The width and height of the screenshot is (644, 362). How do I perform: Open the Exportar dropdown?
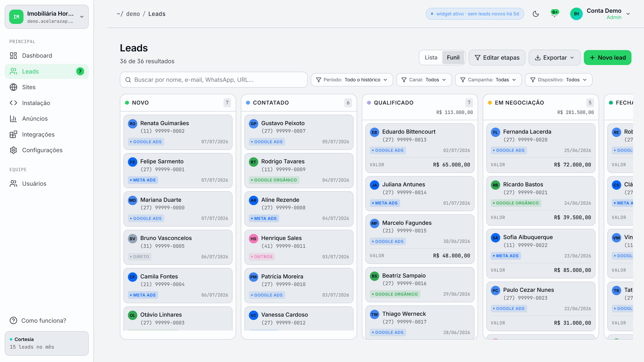[x=554, y=57]
